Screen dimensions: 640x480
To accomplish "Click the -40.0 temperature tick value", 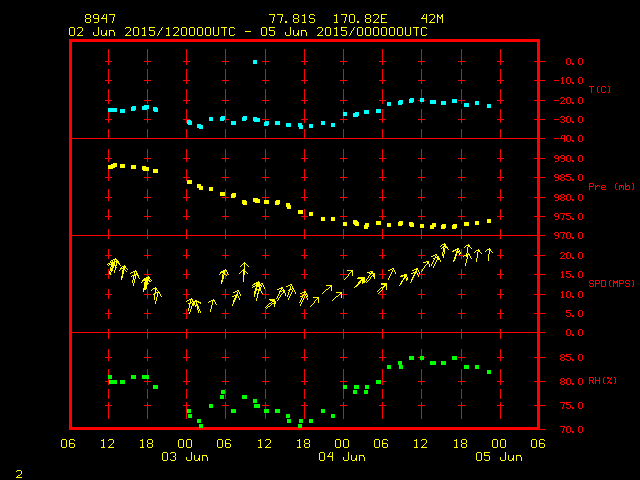I will (x=569, y=139).
